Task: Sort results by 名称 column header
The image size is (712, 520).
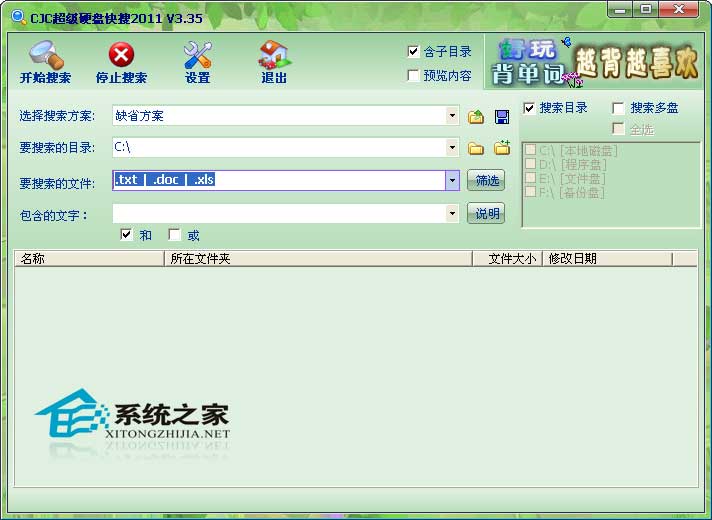Action: pyautogui.click(x=89, y=258)
